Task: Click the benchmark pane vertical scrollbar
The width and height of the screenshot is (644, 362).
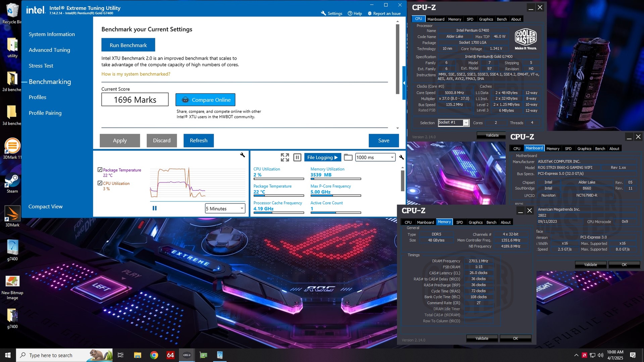Action: 398,59
